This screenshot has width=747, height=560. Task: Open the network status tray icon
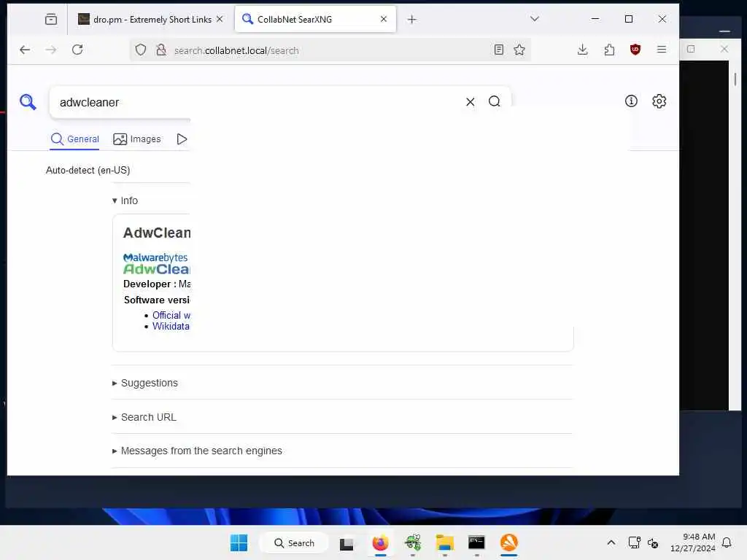634,542
